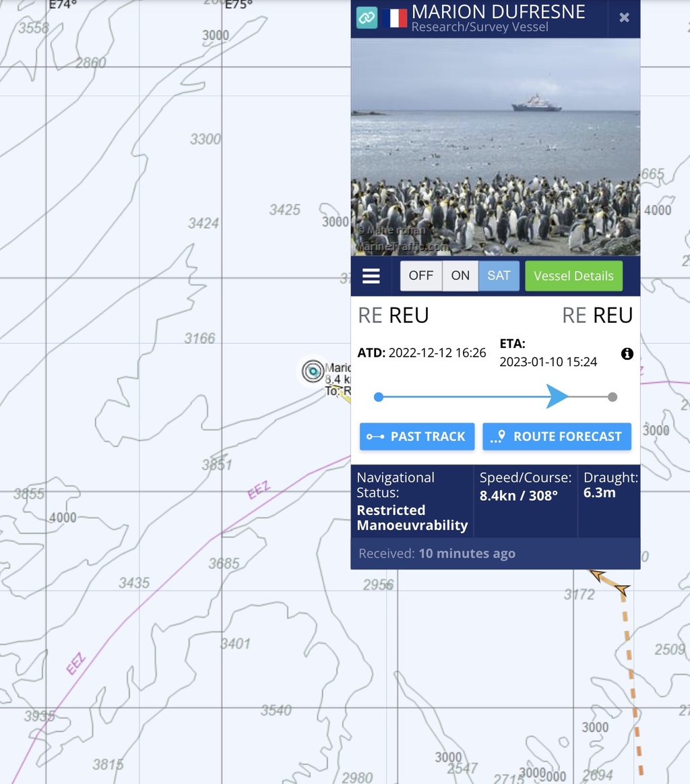The image size is (690, 784).
Task: Switch track display to ON
Action: click(460, 276)
